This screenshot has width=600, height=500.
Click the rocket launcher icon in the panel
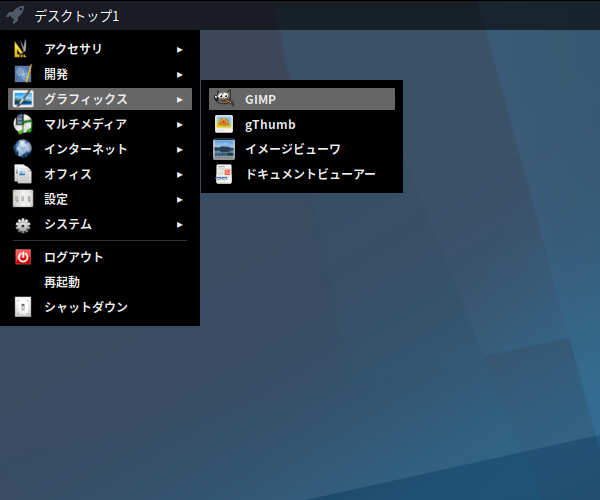15,15
